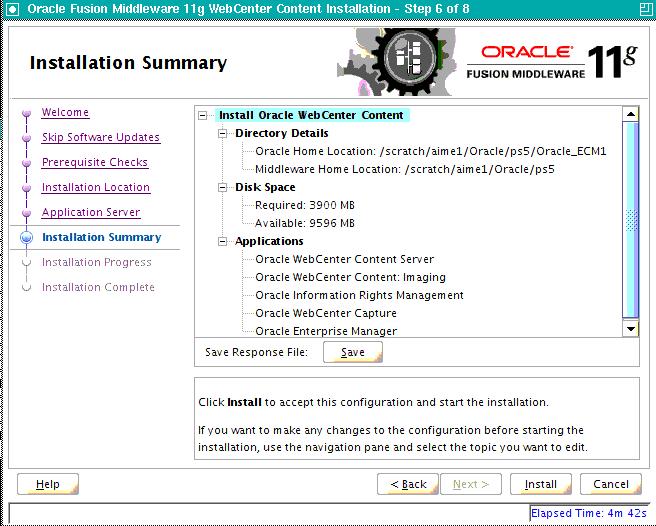Select the Available: 9596 MB row

[x=305, y=223]
